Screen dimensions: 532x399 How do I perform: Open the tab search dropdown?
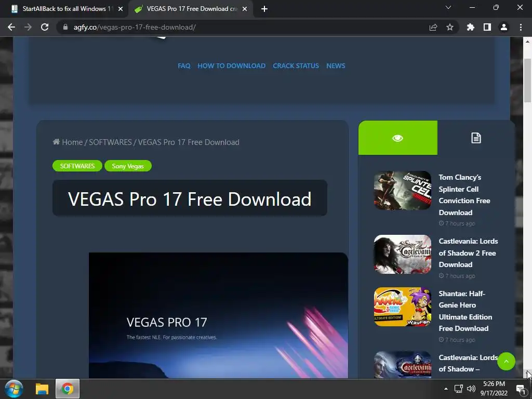point(448,7)
